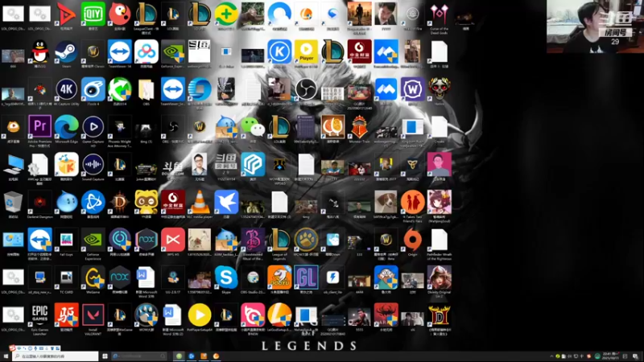Open the OBS folder on the desktop
This screenshot has height=362, width=644.
click(x=147, y=89)
